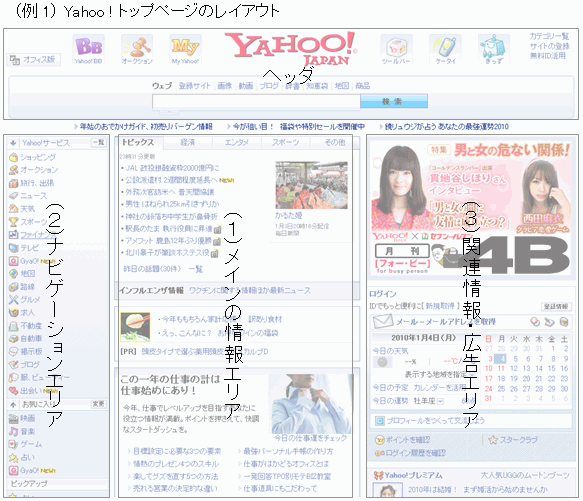Open the ケータイ mobile phone icon
This screenshot has height=501, width=583.
pyautogui.click(x=445, y=49)
